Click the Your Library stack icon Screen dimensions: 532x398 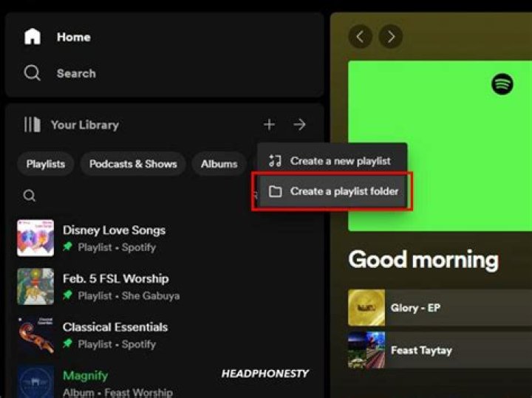point(33,124)
